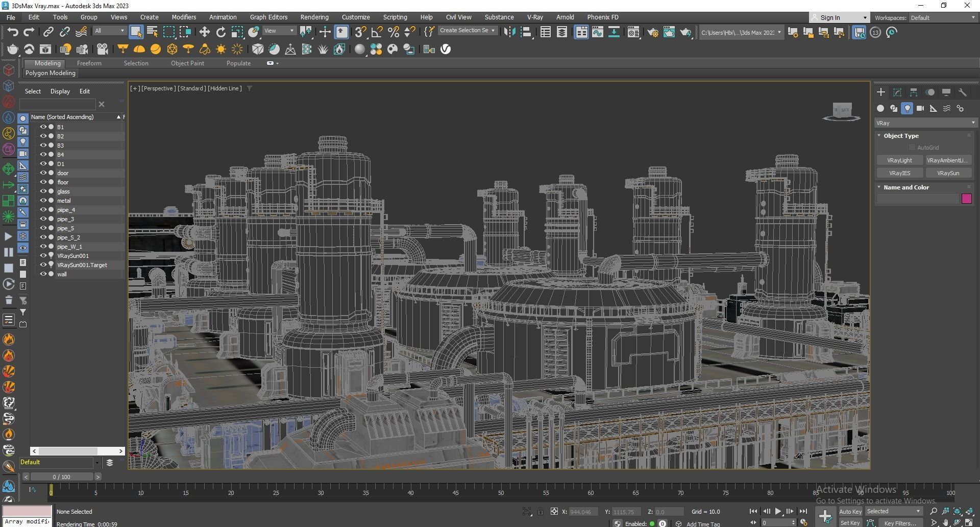Open the Render Setup icon
The height and width of the screenshot is (527, 980).
653,32
